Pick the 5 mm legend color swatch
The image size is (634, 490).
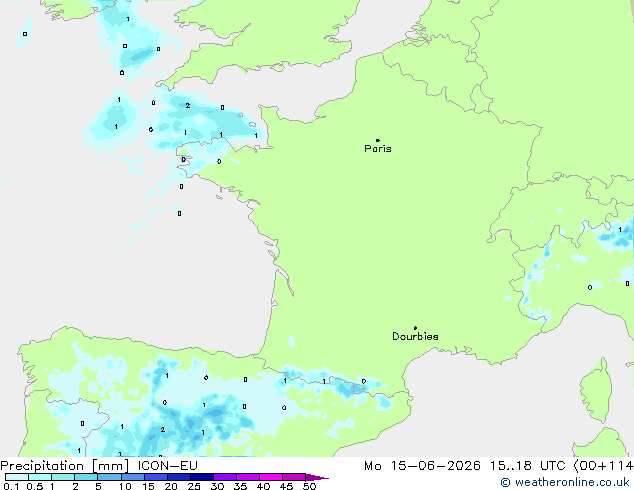[109, 477]
